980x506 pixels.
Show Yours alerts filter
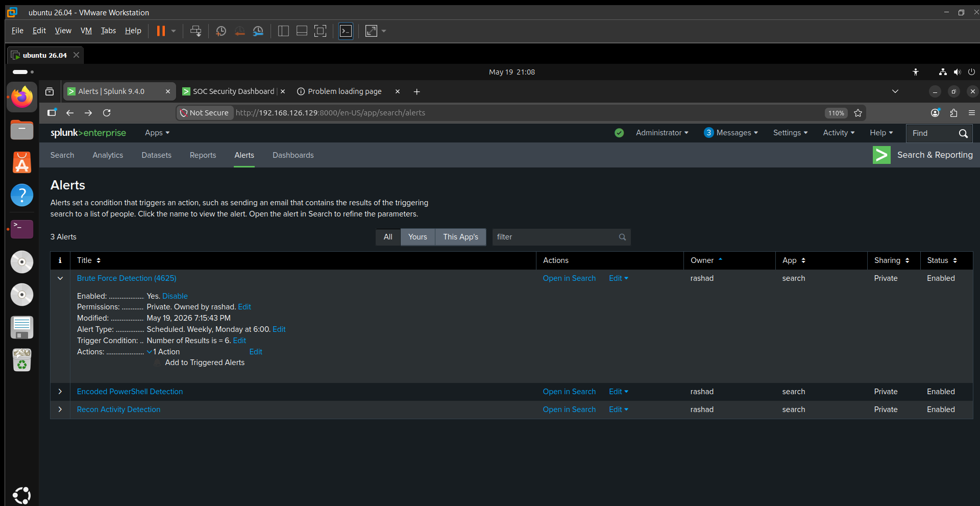tap(418, 237)
